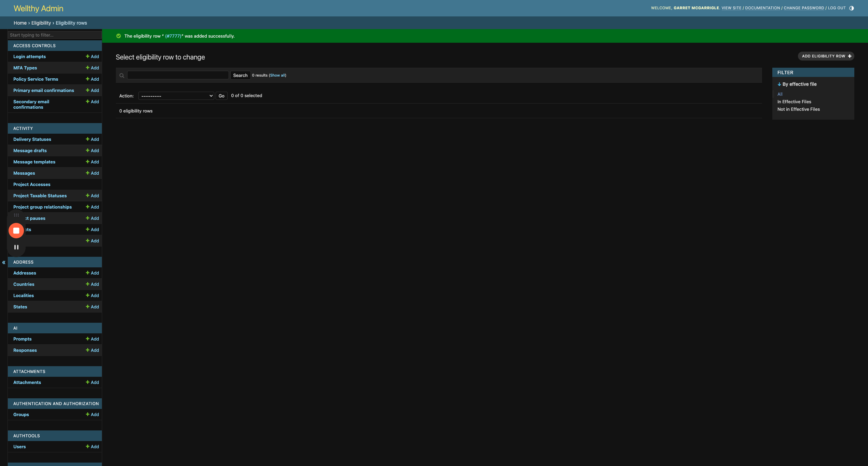This screenshot has height=466, width=868.
Task: Add a new Response
Action: coord(92,350)
